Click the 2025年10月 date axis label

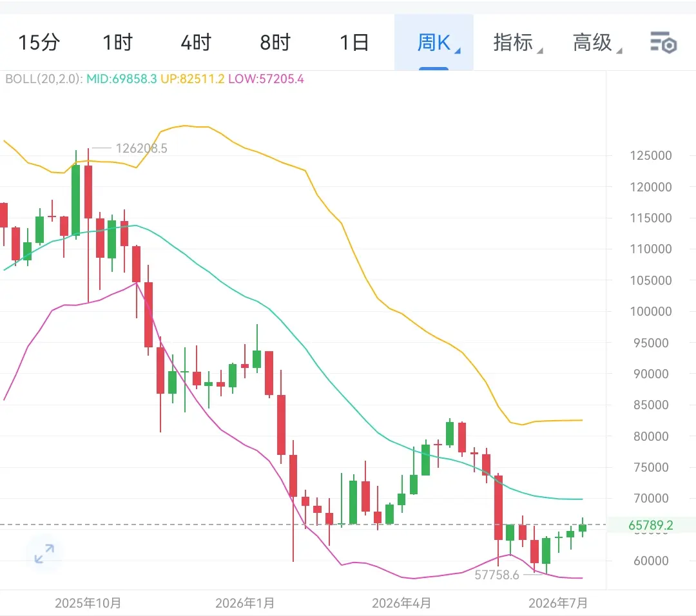click(88, 603)
